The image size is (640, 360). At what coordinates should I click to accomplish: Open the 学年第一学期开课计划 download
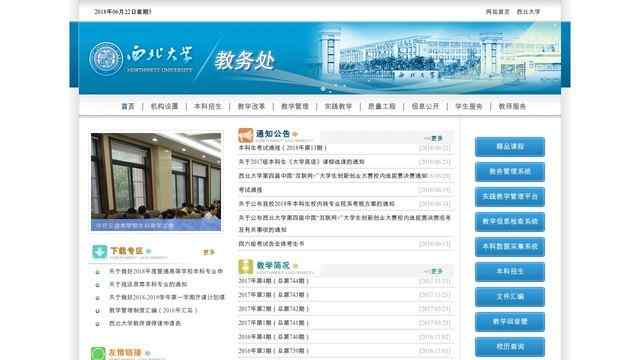tap(167, 298)
